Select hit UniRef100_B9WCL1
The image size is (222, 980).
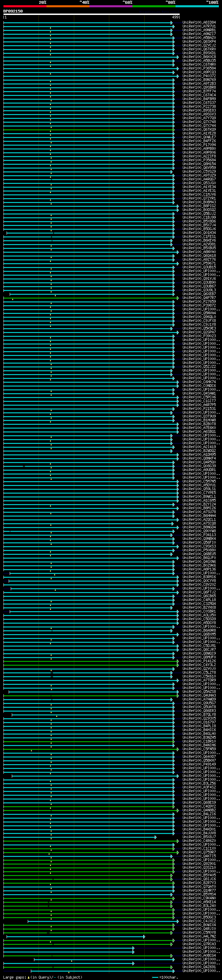[x=199, y=496]
